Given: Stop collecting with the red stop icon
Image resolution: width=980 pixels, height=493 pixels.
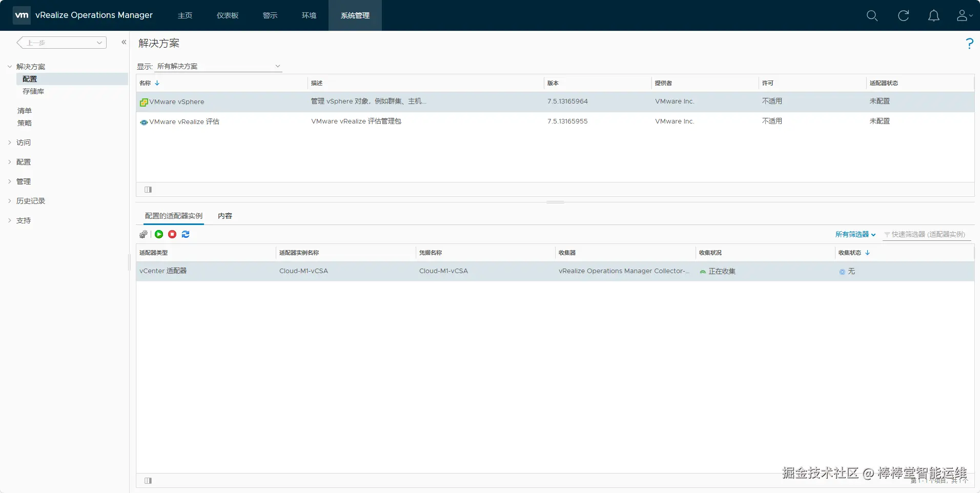Looking at the screenshot, I should pyautogui.click(x=172, y=234).
